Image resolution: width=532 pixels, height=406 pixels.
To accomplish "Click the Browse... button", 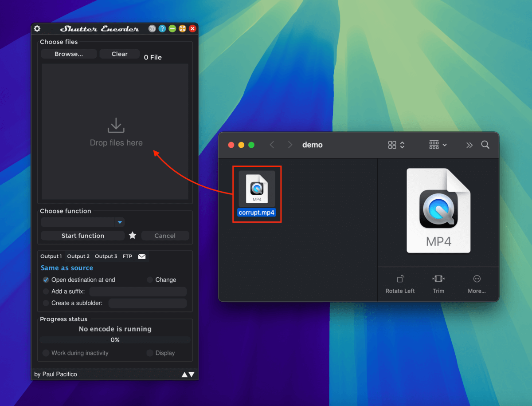I will click(x=69, y=54).
